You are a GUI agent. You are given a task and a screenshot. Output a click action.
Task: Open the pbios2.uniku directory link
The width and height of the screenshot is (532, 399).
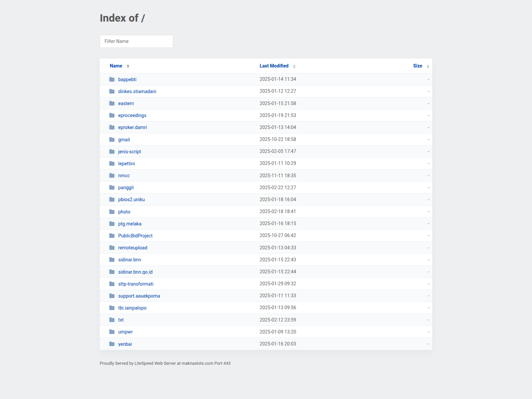(x=132, y=199)
